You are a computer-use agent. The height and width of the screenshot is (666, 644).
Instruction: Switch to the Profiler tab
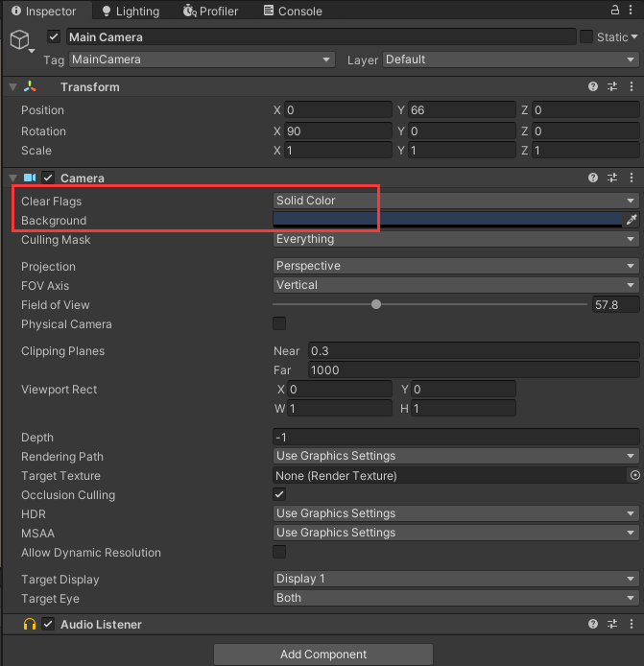click(211, 12)
